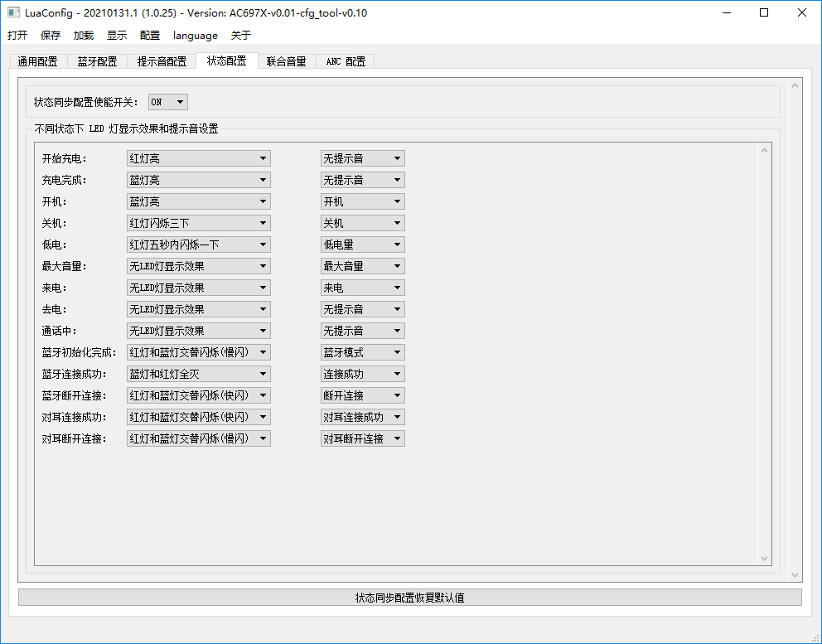Open 状态同步配置使能开关 ON dropdown
Image resolution: width=822 pixels, height=644 pixels.
click(167, 102)
